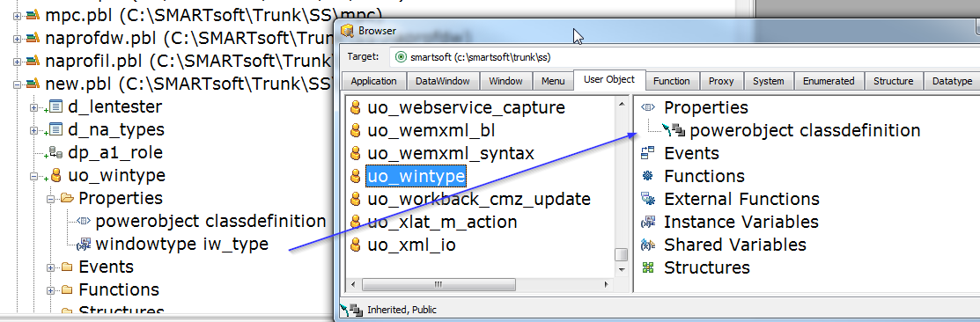
Task: Expand the naprofil.pbl library node
Action: click(x=17, y=62)
